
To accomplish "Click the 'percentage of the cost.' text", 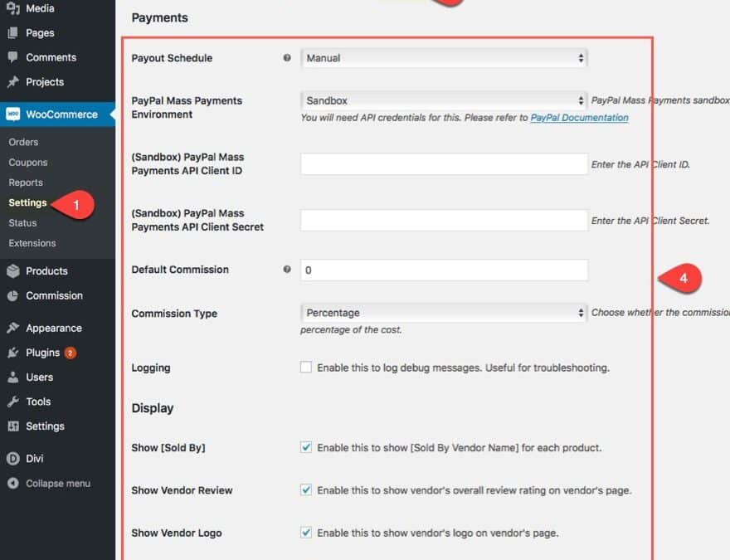I will click(351, 329).
